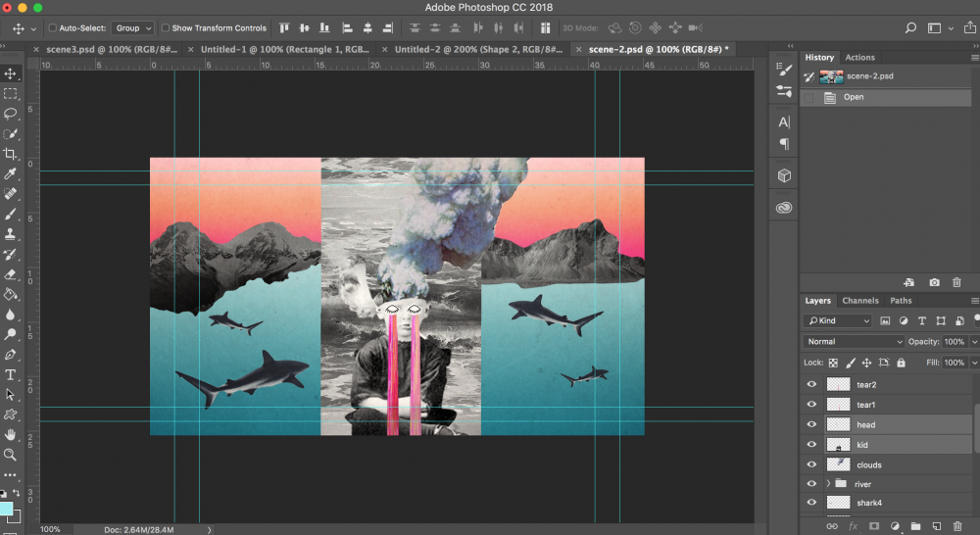
Task: Select the History Brush tool
Action: pos(10,255)
